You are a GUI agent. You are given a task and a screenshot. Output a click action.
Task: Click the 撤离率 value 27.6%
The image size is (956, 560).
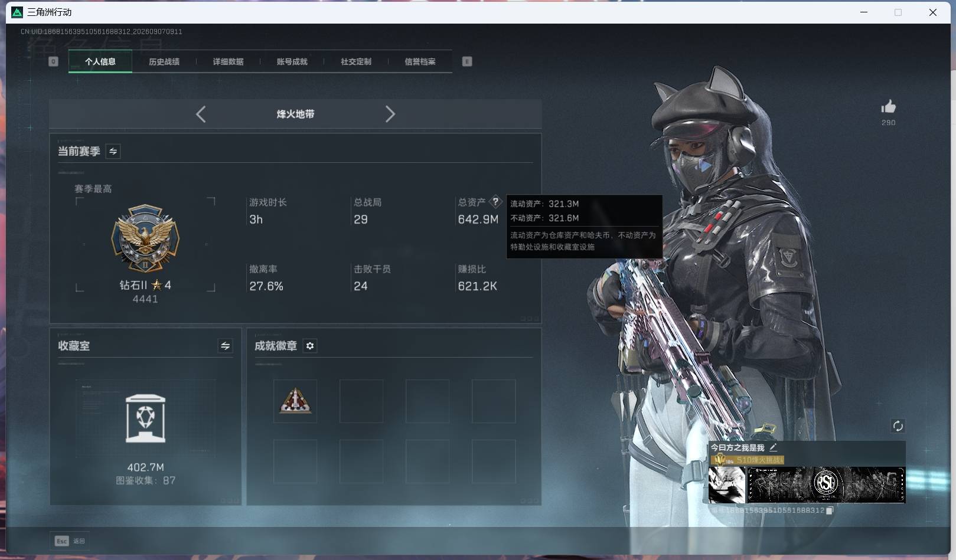click(x=266, y=286)
